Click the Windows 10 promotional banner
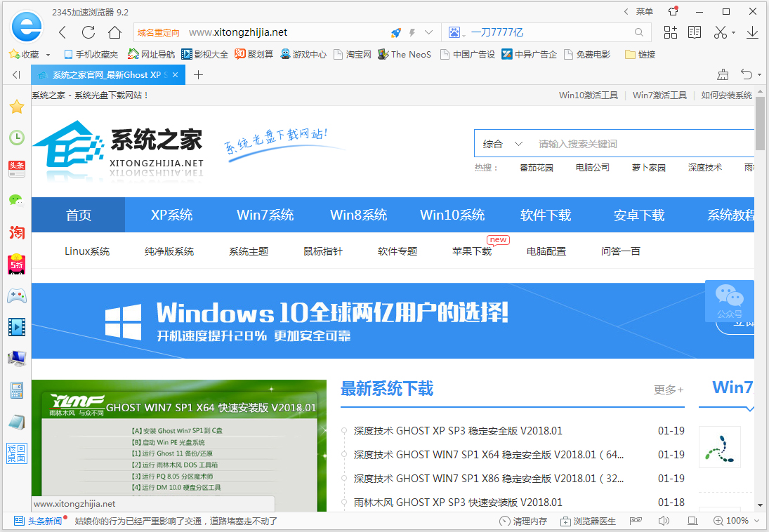This screenshot has height=532, width=769. tap(393, 321)
